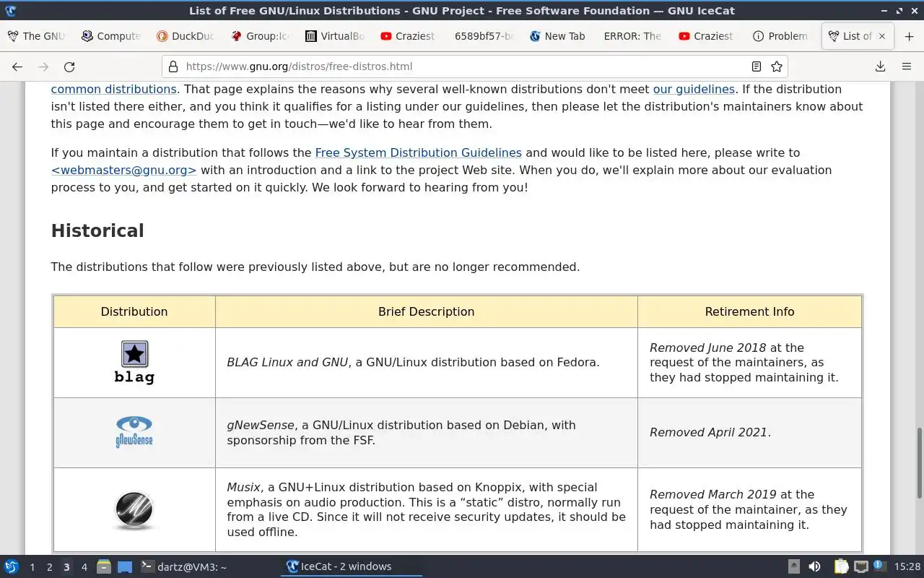Toggle reader view for this page

tap(756, 66)
